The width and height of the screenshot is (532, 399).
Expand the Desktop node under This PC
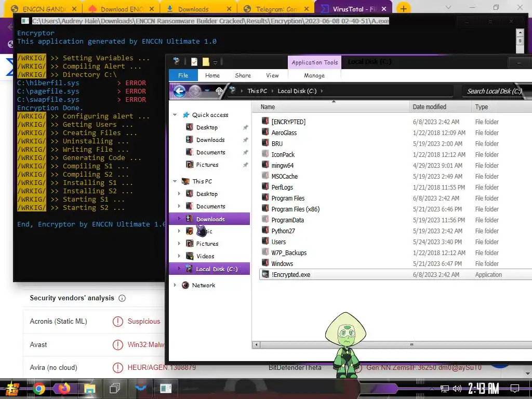(179, 194)
